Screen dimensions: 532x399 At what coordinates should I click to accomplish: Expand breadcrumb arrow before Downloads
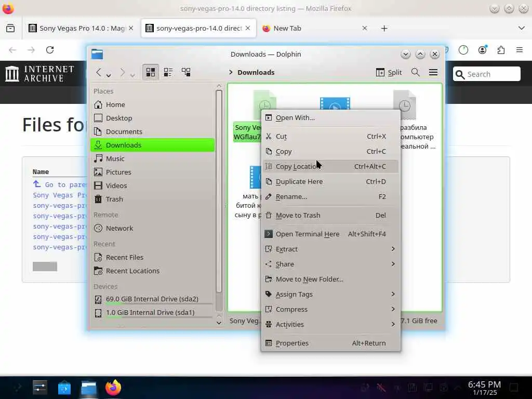(231, 72)
